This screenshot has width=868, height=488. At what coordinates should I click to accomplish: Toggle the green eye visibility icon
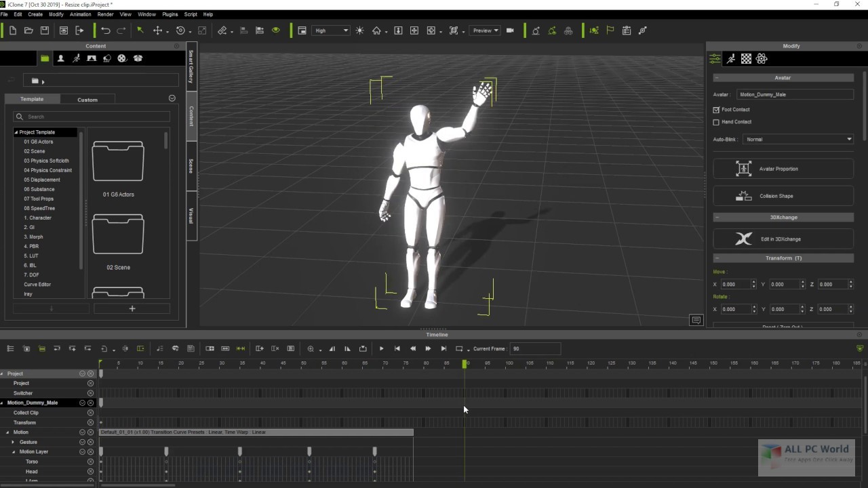[x=275, y=30]
